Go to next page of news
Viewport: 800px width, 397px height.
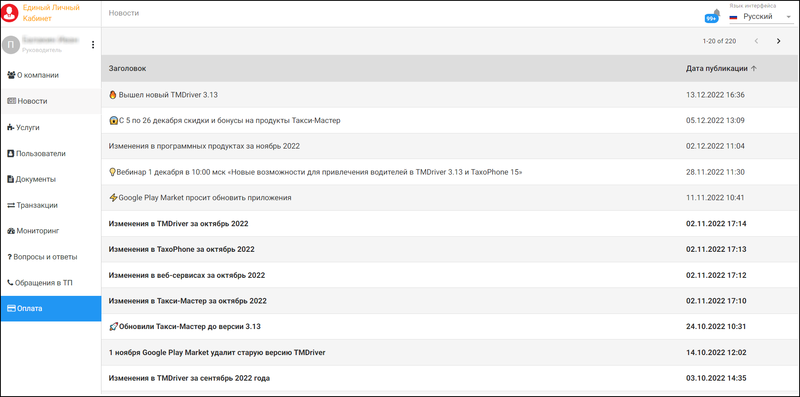pos(778,41)
